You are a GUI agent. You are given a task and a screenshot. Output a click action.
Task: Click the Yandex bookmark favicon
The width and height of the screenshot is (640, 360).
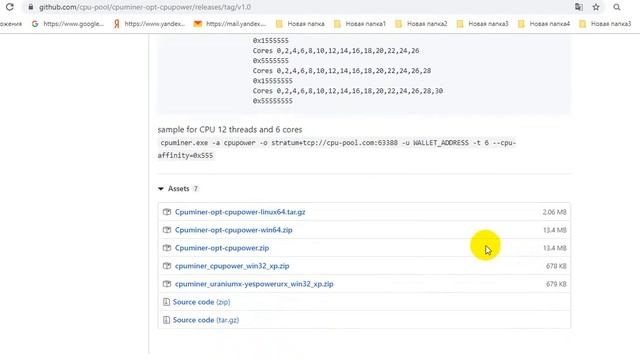117,24
